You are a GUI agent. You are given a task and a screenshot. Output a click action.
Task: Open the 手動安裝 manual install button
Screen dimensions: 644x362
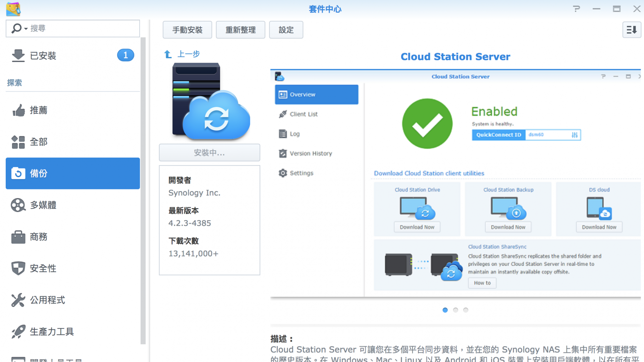(187, 30)
